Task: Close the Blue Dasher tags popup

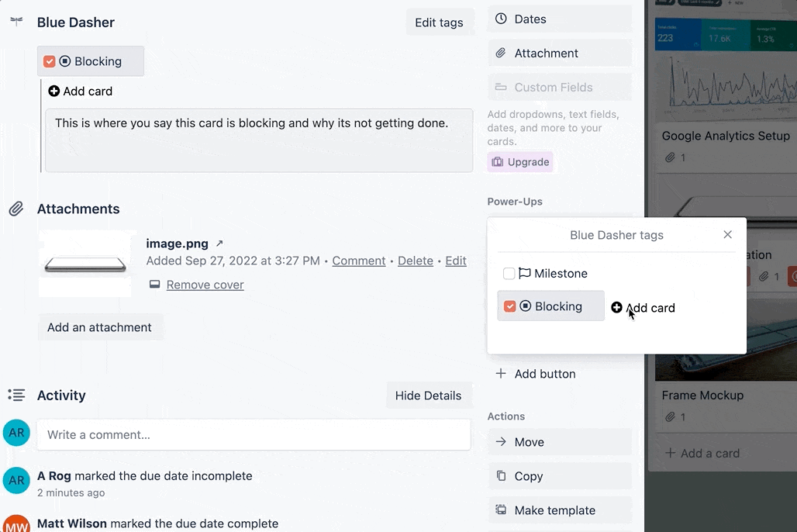Action: pyautogui.click(x=727, y=234)
